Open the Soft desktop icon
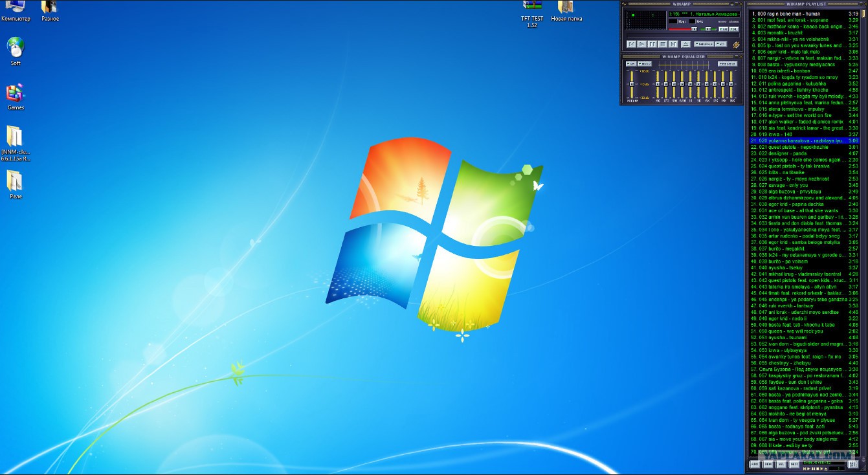868x475 pixels. pos(16,51)
